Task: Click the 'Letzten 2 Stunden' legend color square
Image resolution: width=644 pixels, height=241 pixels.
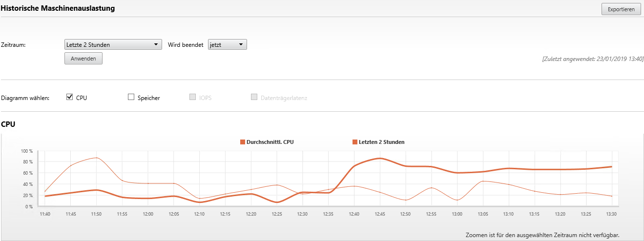Action: pos(354,142)
